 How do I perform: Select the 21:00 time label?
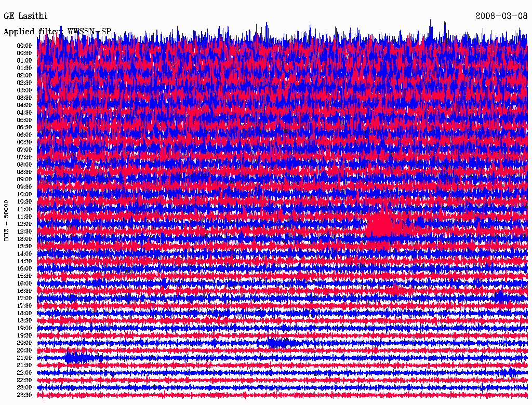[24, 358]
